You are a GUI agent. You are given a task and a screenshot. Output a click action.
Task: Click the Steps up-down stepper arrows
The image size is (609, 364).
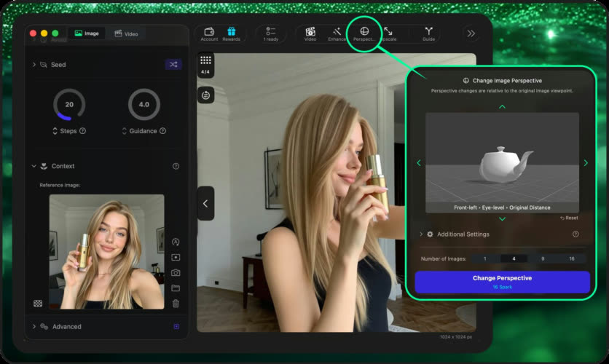pyautogui.click(x=55, y=131)
